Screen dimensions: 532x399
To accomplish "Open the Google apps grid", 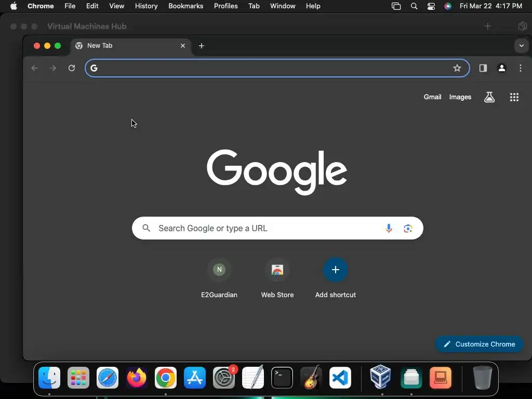I will (514, 97).
